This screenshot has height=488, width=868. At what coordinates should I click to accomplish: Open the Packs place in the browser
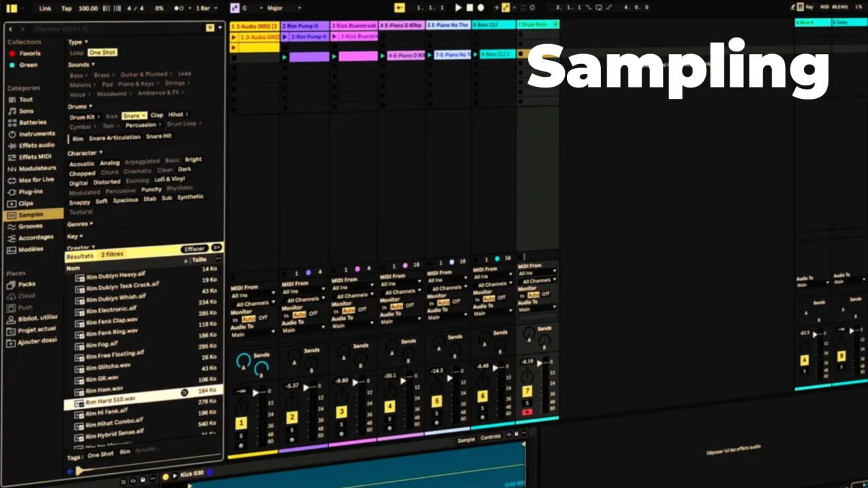27,284
